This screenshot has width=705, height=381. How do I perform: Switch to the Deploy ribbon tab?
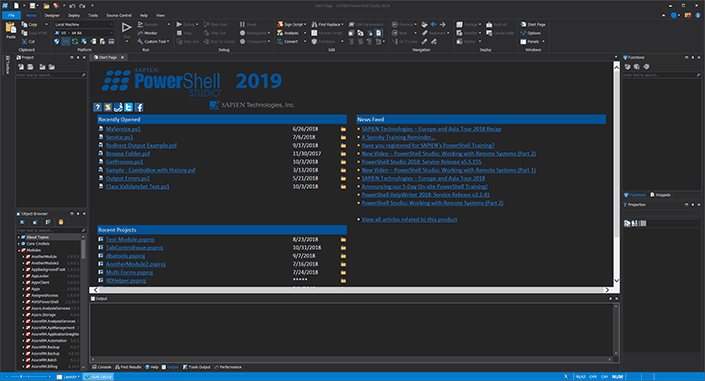[x=74, y=15]
